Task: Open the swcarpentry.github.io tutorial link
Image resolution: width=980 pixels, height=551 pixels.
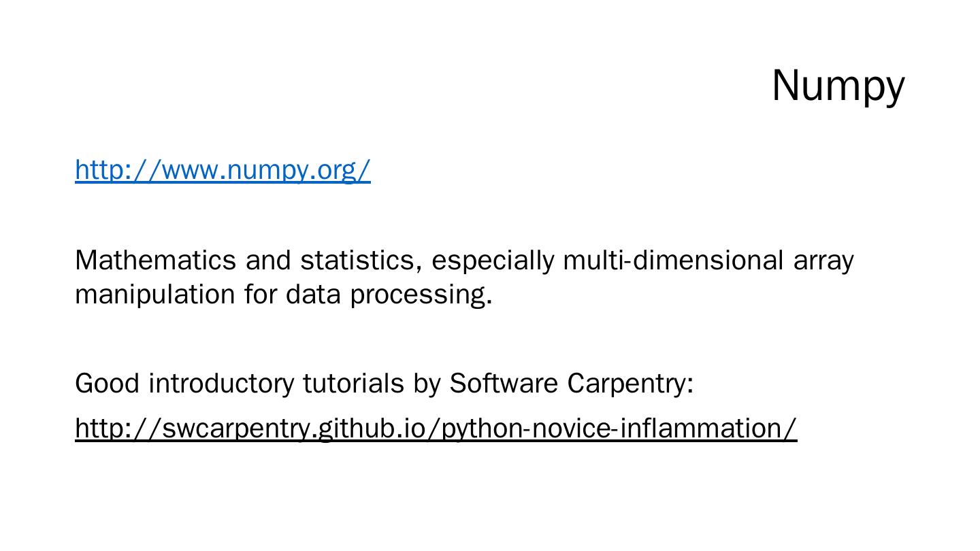Action: (x=436, y=429)
